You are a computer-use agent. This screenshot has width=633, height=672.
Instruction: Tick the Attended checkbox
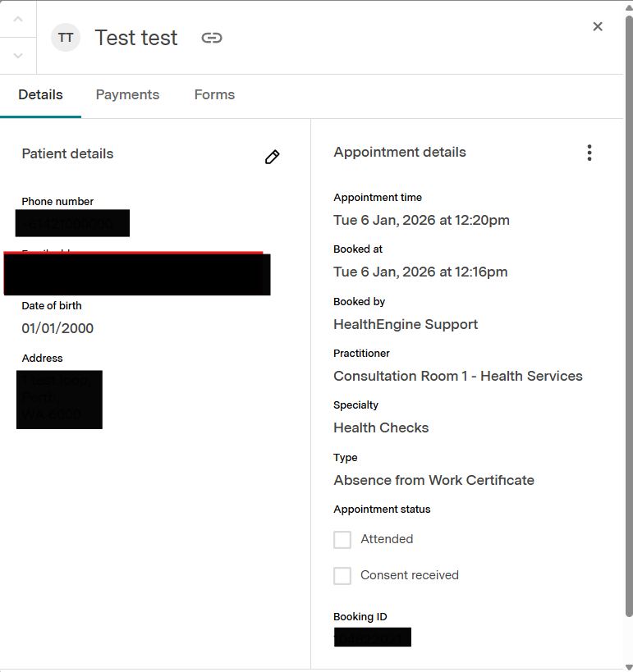pyautogui.click(x=342, y=540)
